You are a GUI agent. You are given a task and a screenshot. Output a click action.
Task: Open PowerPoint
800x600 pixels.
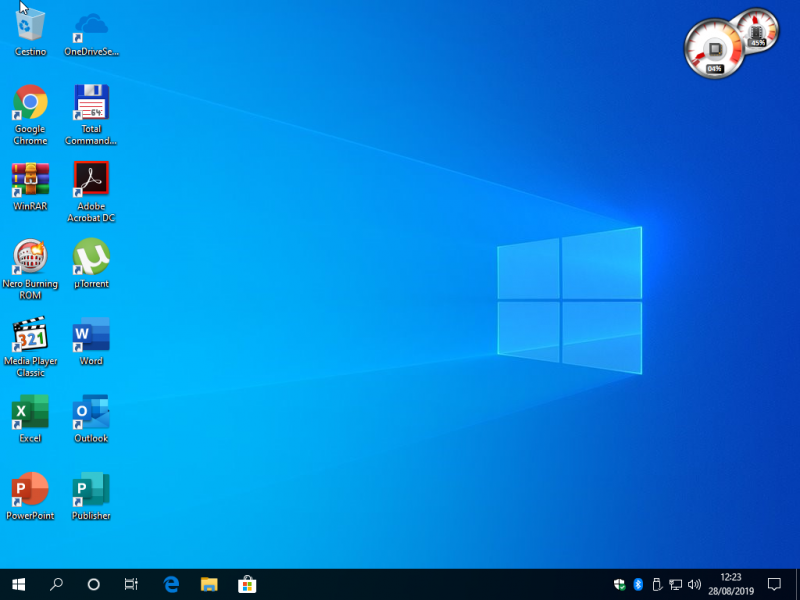click(30, 490)
